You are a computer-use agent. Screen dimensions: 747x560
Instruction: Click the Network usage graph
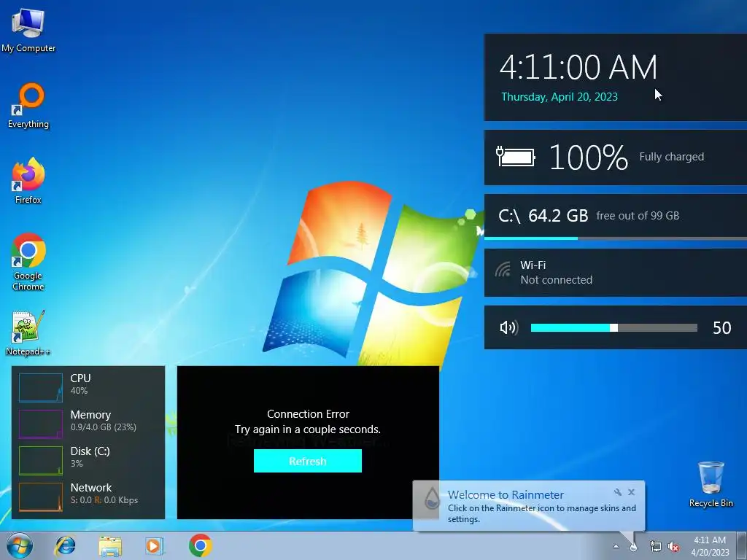[x=41, y=497]
